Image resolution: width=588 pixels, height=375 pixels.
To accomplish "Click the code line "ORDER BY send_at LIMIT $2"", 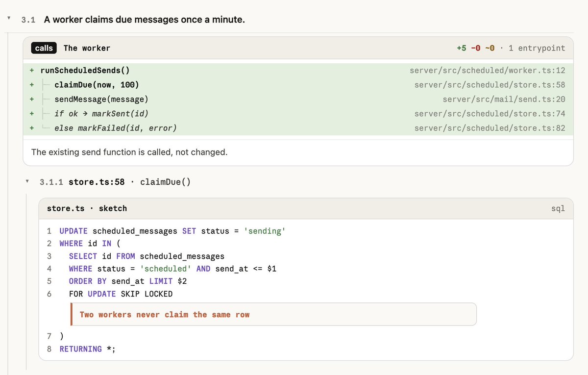I will [128, 281].
